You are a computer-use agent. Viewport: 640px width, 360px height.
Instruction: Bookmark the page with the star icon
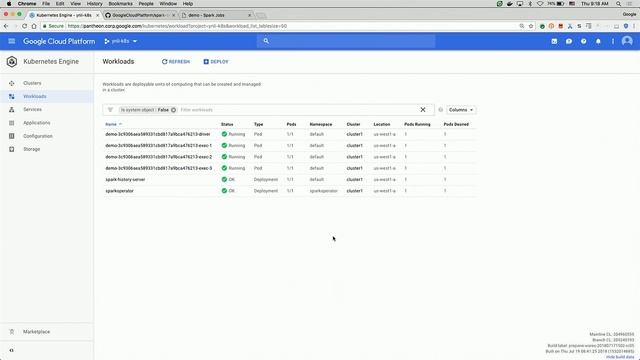click(531, 26)
